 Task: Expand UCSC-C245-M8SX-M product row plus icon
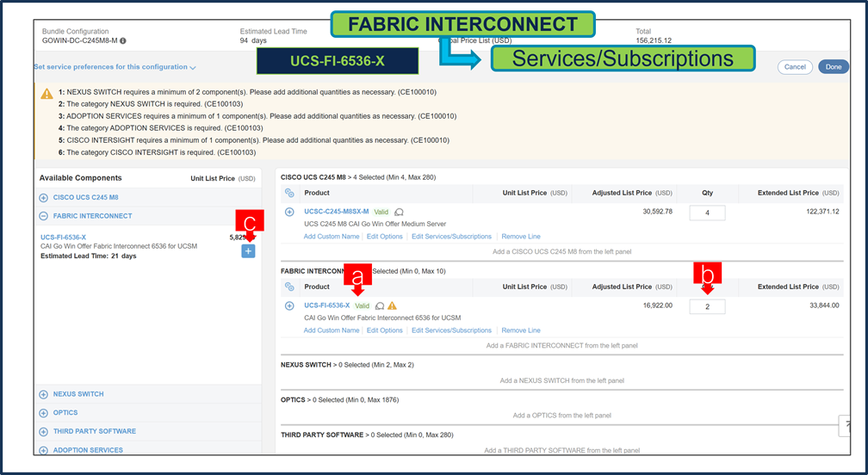coord(289,212)
